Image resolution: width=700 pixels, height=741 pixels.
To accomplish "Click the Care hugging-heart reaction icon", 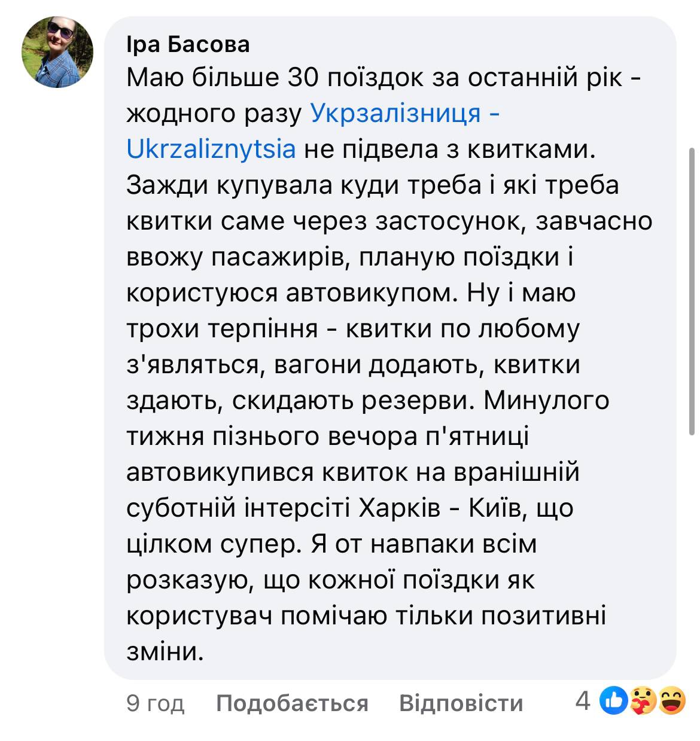I will (x=643, y=702).
